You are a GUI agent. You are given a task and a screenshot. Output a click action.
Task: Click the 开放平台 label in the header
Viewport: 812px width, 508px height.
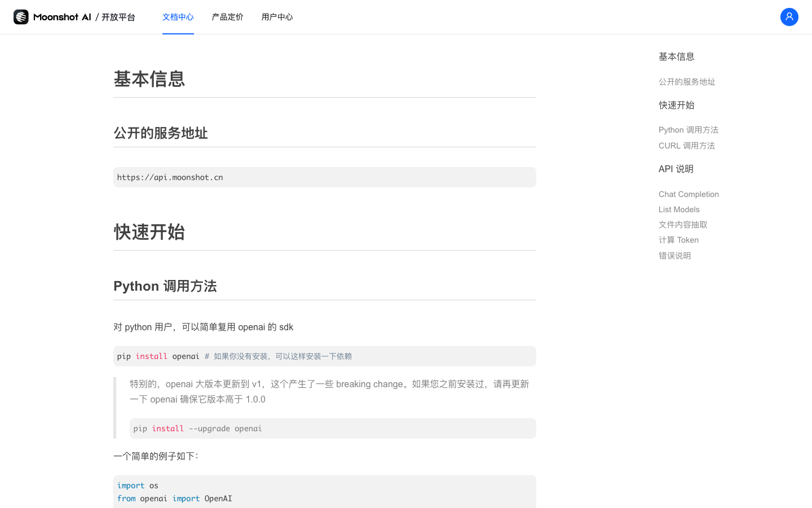coord(118,17)
